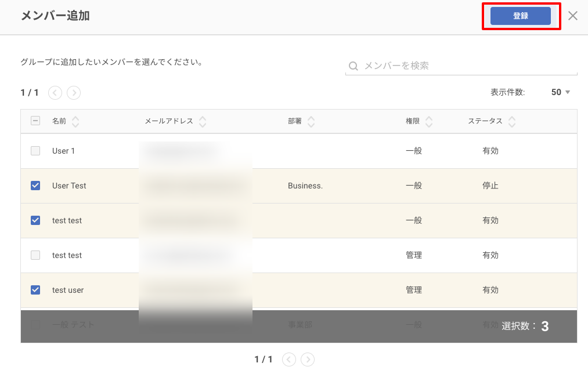Click the 有効 status of test user
588x374 pixels.
tap(490, 290)
